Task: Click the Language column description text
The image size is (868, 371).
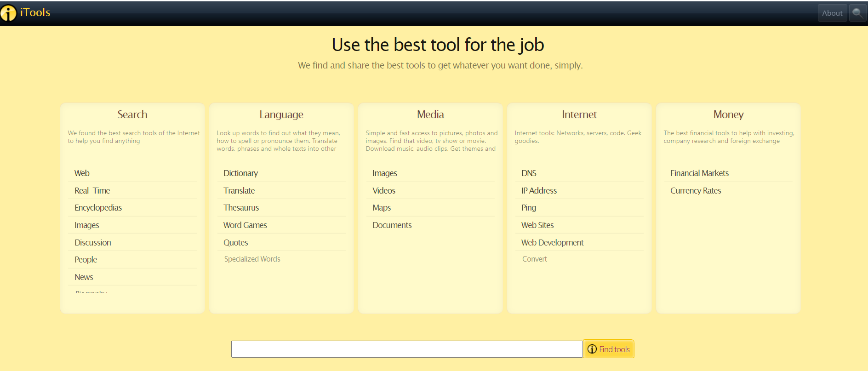Action: pyautogui.click(x=279, y=141)
